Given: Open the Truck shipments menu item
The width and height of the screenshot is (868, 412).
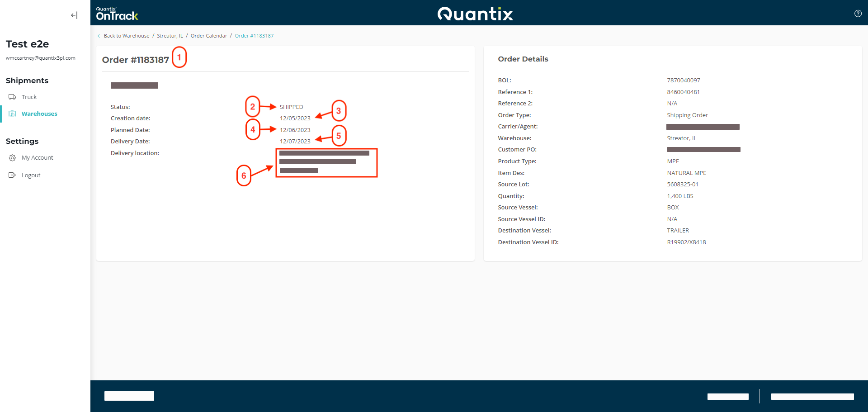Looking at the screenshot, I should (29, 97).
